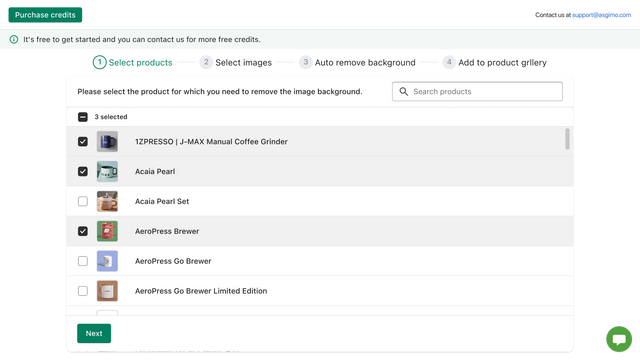Click the Acaia Pearl Set product thumbnail
This screenshot has height=360, width=640.
tap(107, 201)
